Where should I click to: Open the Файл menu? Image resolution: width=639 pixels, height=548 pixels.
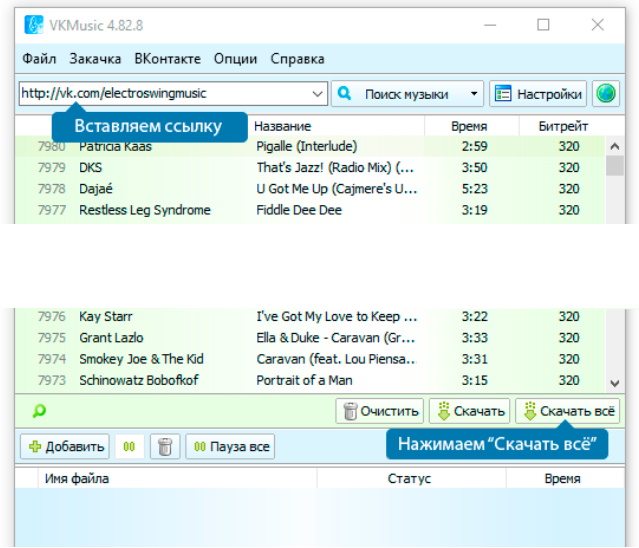(x=39, y=59)
